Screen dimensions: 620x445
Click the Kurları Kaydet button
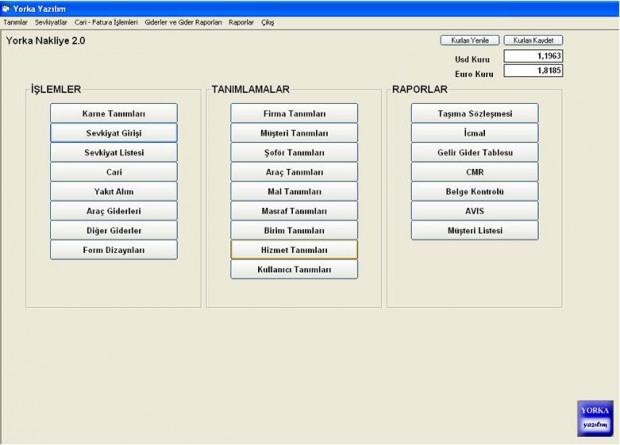pos(533,40)
